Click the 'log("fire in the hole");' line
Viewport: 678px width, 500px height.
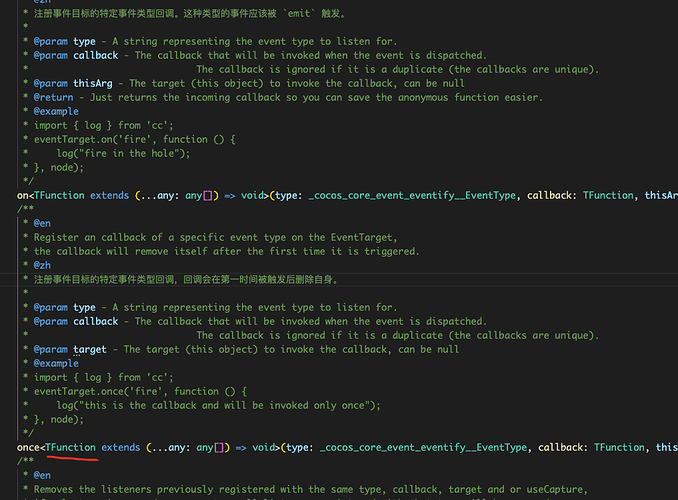[x=123, y=154]
